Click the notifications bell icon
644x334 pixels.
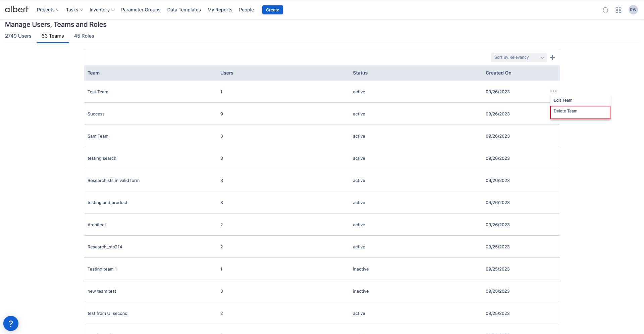click(605, 10)
